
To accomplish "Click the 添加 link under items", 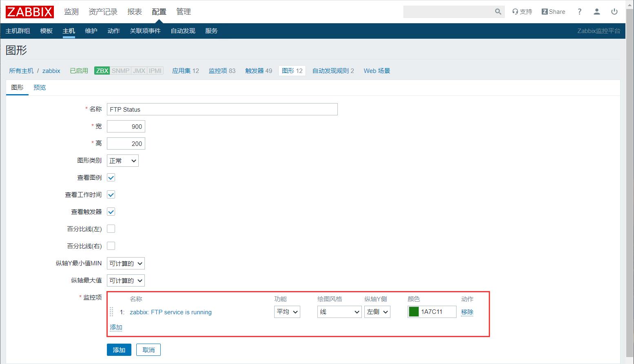I will (116, 327).
